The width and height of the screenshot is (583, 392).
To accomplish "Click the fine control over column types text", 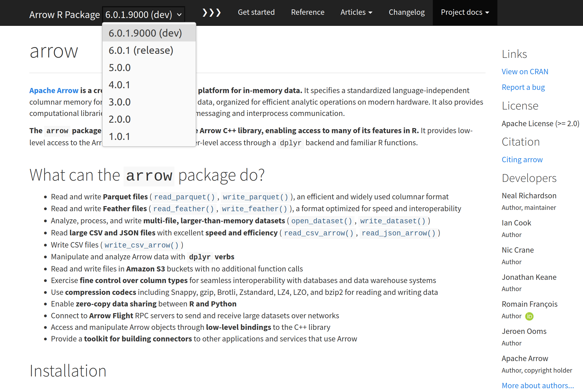I will [134, 280].
